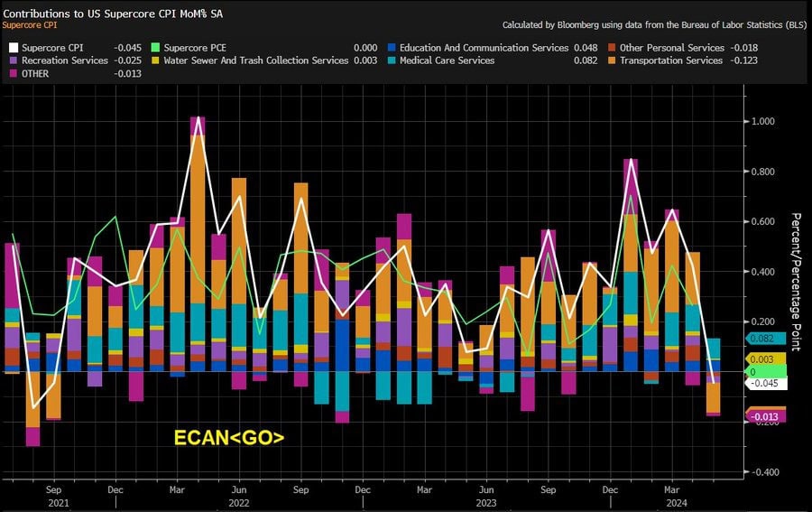The image size is (812, 512).
Task: Select the green 0 axis value tag
Action: pos(765,371)
